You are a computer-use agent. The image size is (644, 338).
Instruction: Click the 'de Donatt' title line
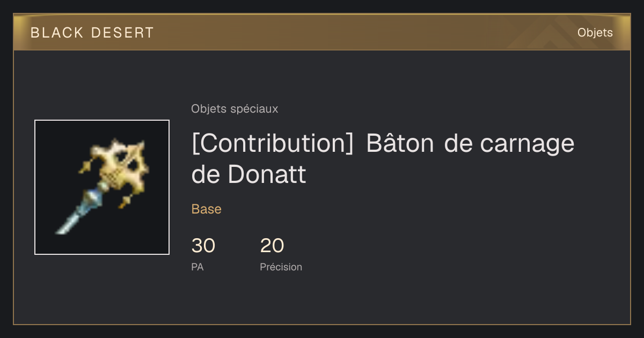click(249, 174)
